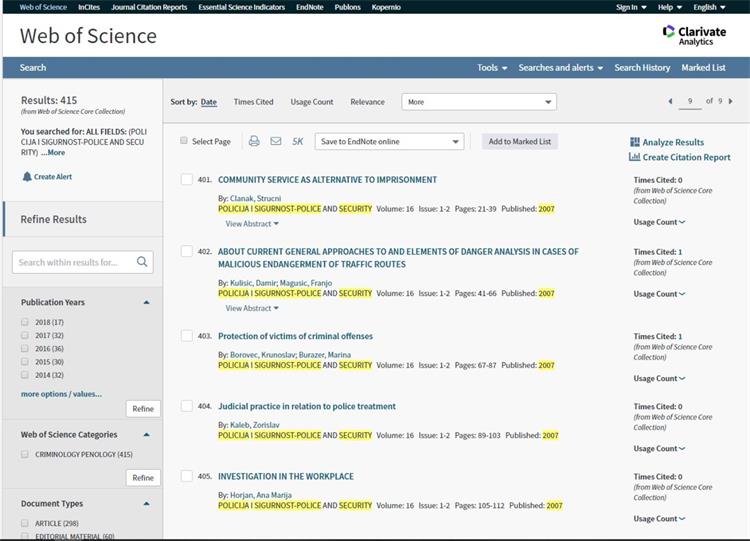Screen dimensions: 750x541
Task: Click author Horjan, Ana Marija
Action: pos(261,495)
